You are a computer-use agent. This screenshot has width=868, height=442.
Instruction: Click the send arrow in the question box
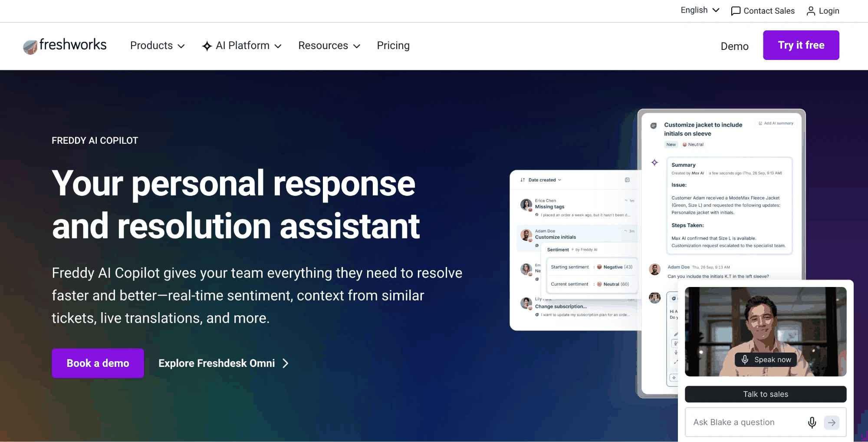pyautogui.click(x=832, y=422)
